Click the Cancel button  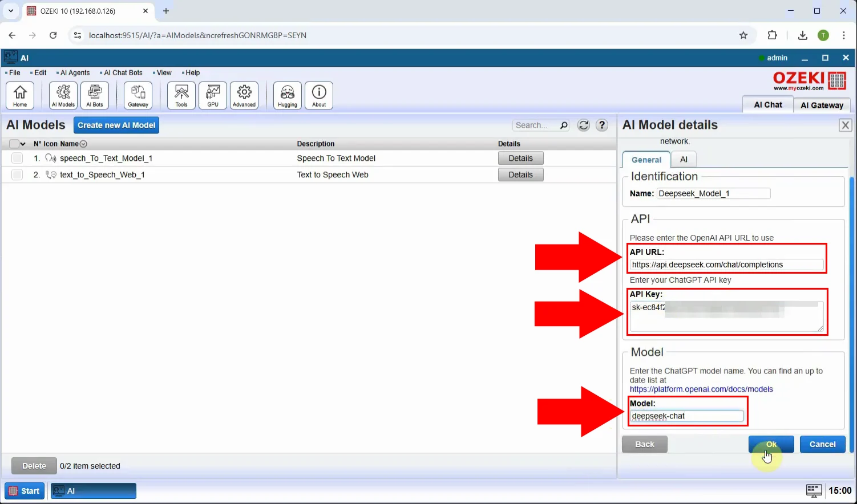(x=822, y=444)
